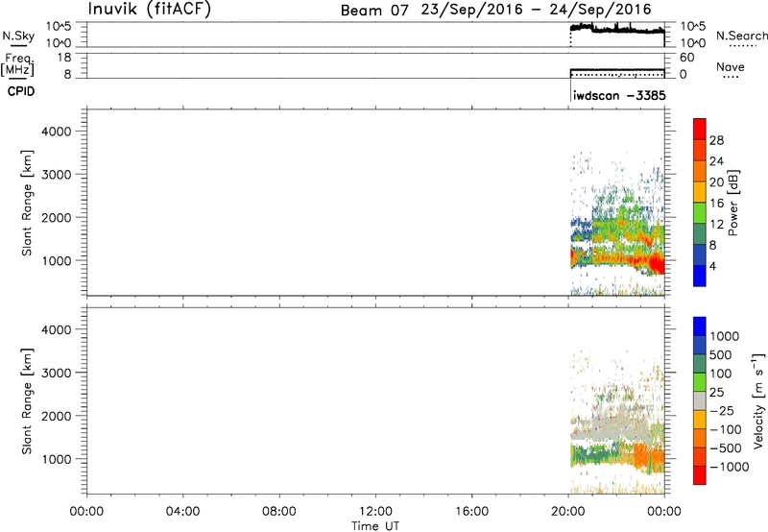Click the red -1000 segment of the velocity bar
Screen dimensions: 768x532
[x=700, y=475]
